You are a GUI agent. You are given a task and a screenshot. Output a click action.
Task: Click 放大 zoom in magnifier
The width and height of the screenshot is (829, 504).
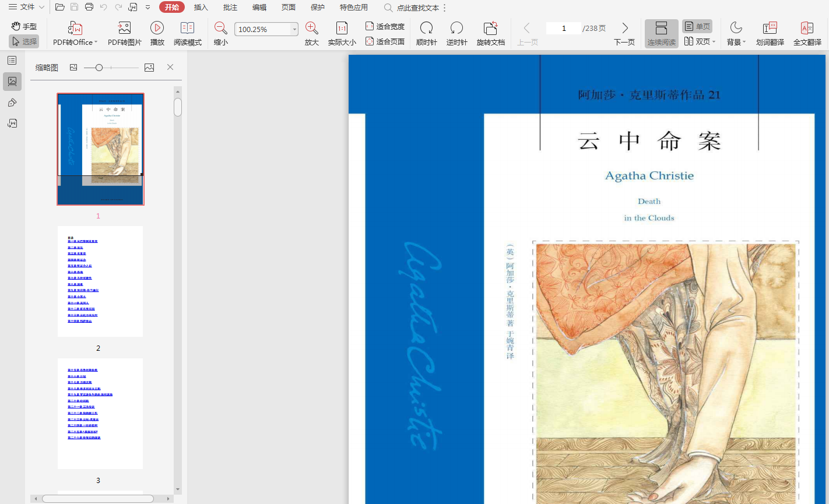click(x=312, y=33)
